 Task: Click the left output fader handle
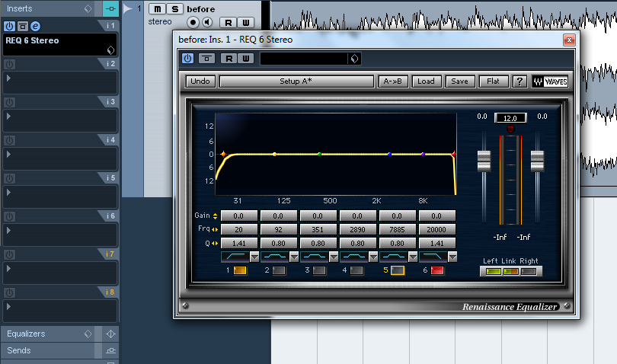click(x=484, y=161)
